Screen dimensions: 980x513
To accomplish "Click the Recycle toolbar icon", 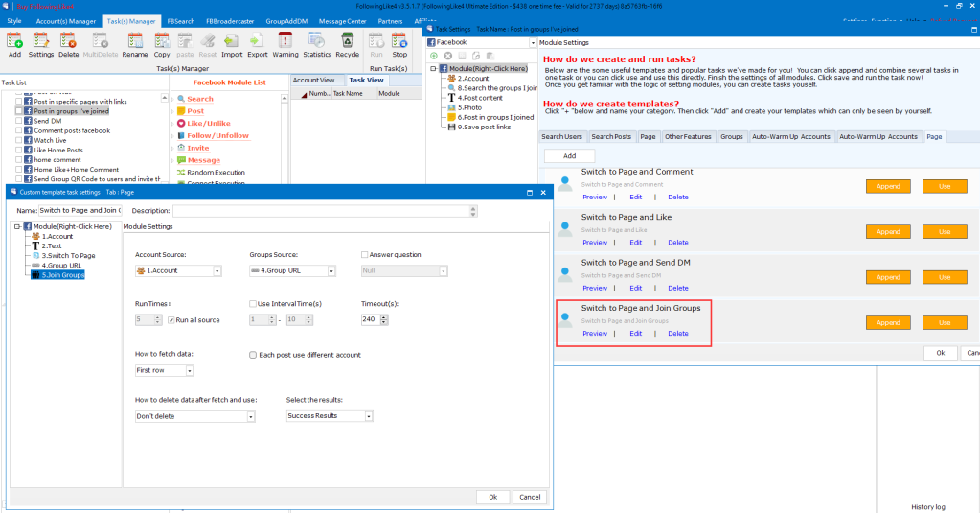I will coord(347,45).
